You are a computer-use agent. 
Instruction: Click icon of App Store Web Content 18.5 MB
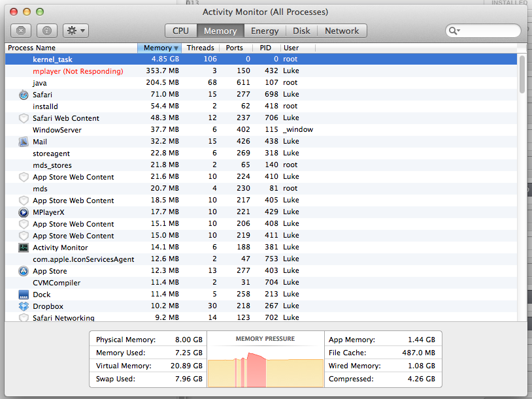24,200
